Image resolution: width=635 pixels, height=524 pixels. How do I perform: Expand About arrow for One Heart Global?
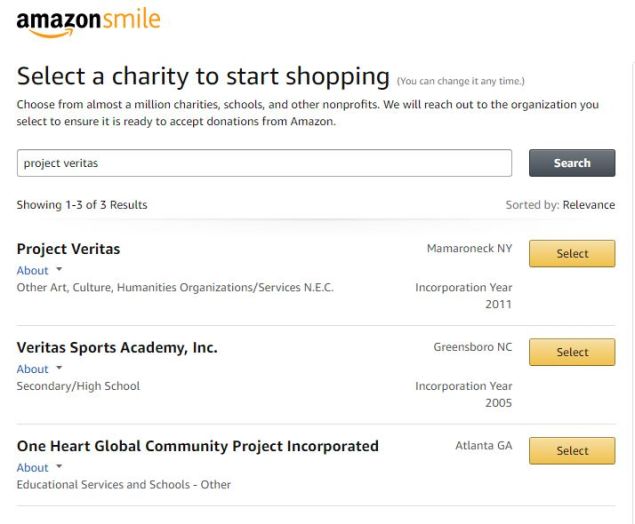click(x=59, y=466)
